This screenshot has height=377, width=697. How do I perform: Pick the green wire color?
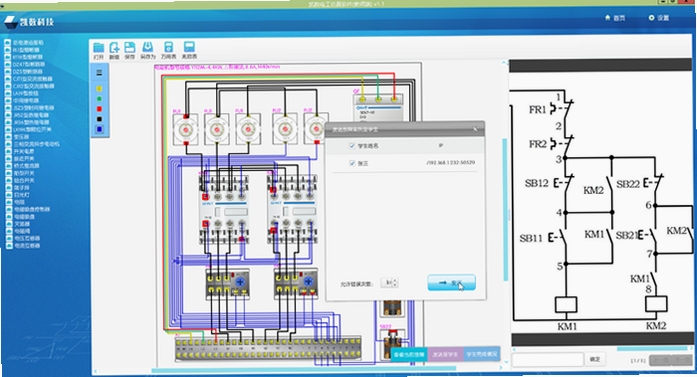click(99, 99)
